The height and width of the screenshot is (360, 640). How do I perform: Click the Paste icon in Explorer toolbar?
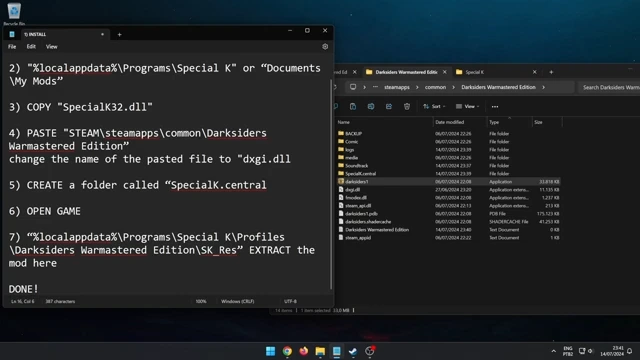[353, 107]
